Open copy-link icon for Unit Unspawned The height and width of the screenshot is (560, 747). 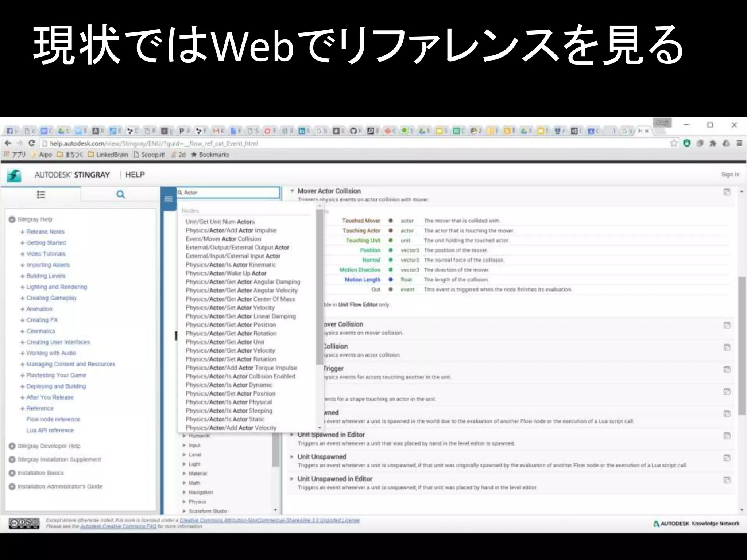pos(727,458)
